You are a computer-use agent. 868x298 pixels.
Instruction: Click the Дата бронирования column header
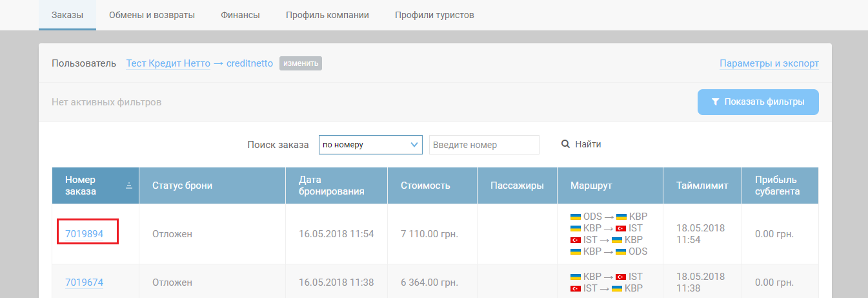[x=332, y=186]
